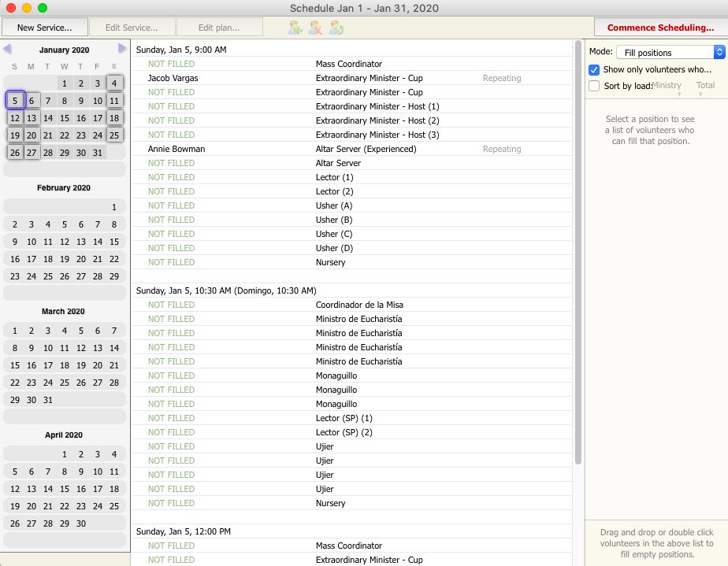Click the swap volunteer icon with green arrow
This screenshot has width=728, height=566.
coord(336,28)
